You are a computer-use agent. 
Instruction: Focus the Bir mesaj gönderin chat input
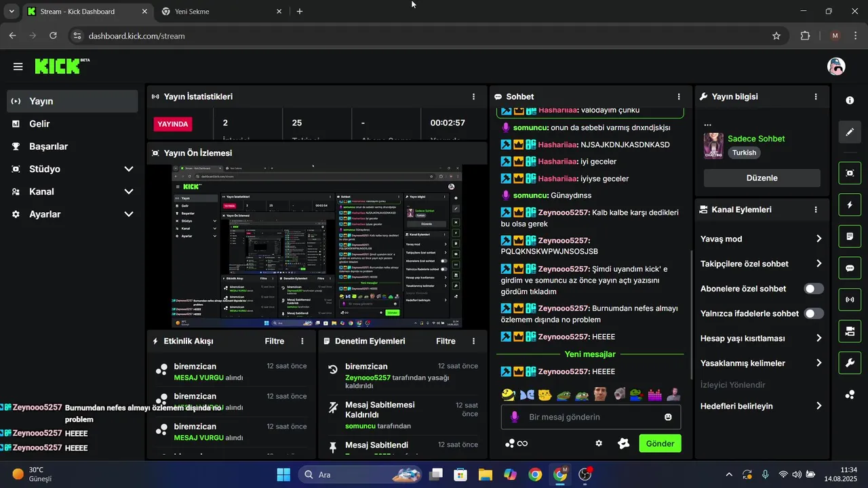point(591,417)
